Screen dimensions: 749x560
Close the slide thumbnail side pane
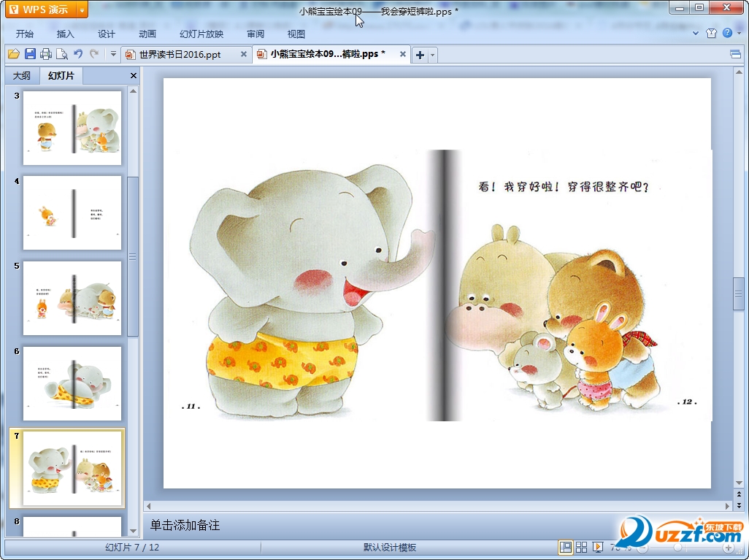click(134, 75)
